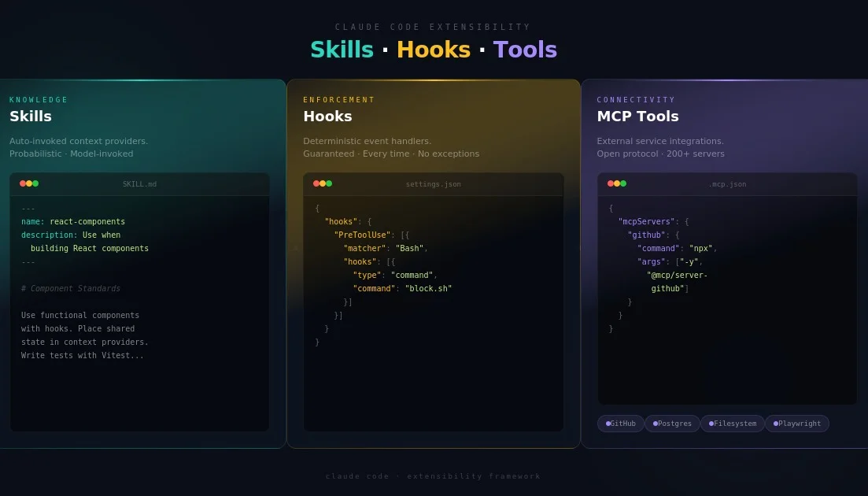Click the CONNECTIVITY label

coord(636,100)
